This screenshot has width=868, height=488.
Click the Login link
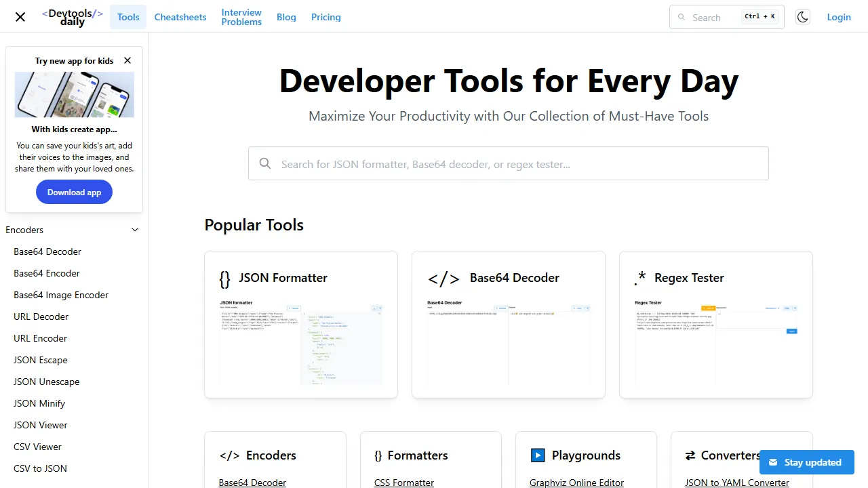(839, 17)
